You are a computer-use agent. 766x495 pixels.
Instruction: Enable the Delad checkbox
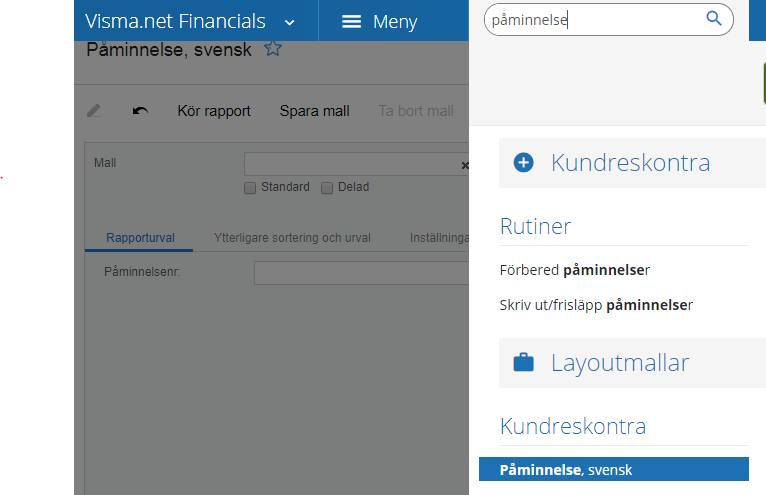327,188
